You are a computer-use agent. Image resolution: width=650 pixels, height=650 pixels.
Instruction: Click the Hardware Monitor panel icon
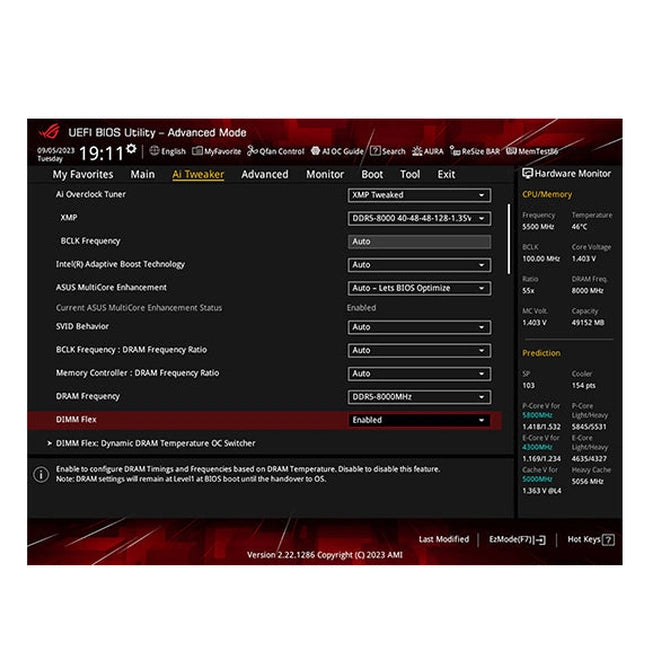tap(527, 173)
